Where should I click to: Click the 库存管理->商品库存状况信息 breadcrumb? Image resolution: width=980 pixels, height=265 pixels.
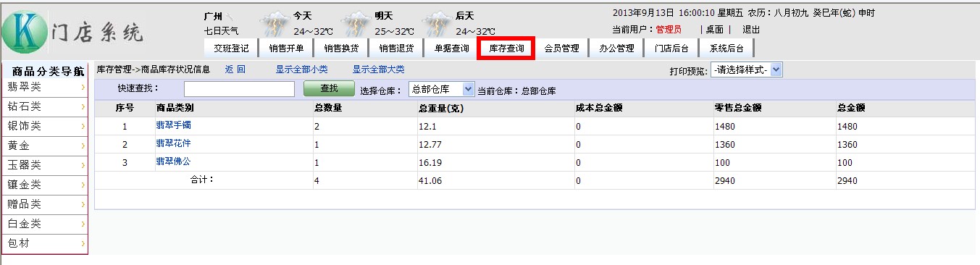point(154,70)
